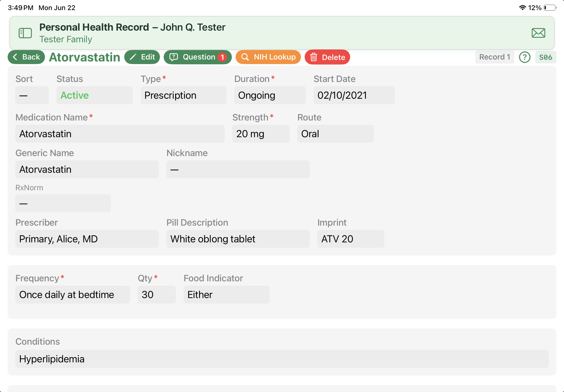Select the White oblong tablet description
The width and height of the screenshot is (564, 392).
coord(238,239)
